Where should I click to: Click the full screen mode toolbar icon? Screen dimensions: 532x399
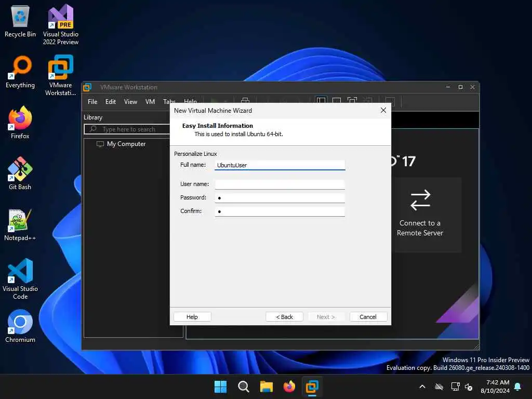coord(352,101)
